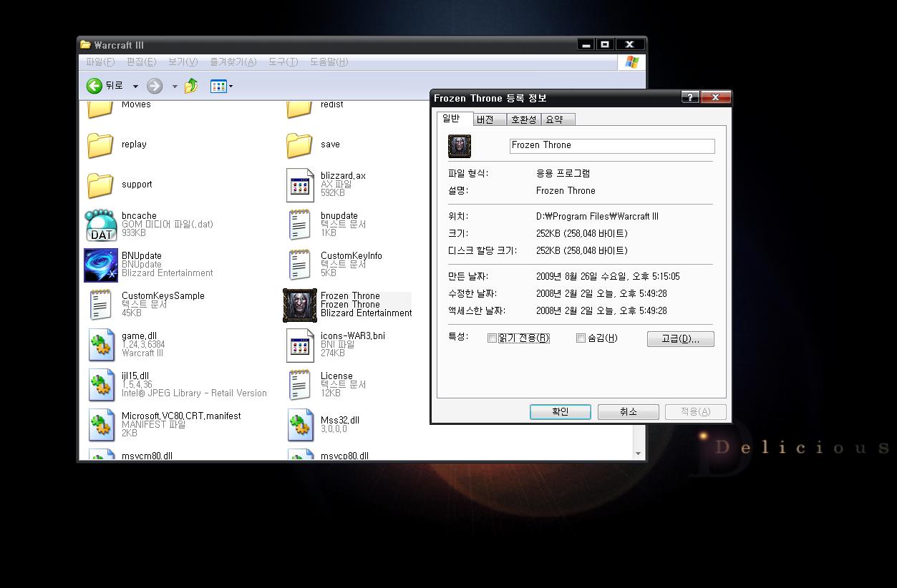The height and width of the screenshot is (588, 897).
Task: Click the CustomKeysSample file name
Action: (x=163, y=295)
